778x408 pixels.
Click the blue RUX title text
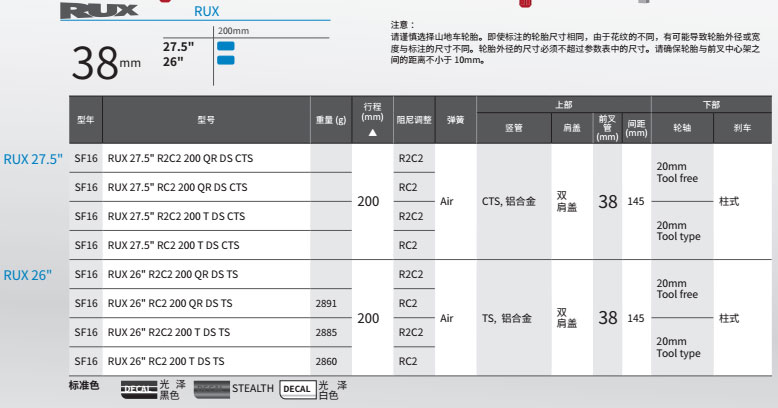click(x=206, y=11)
